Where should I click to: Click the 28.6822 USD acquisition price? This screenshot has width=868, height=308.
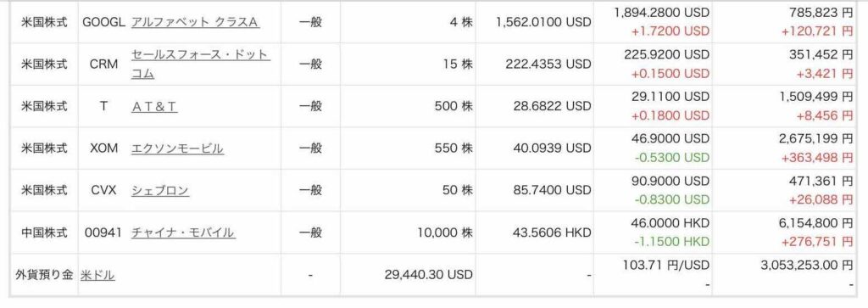pos(548,106)
